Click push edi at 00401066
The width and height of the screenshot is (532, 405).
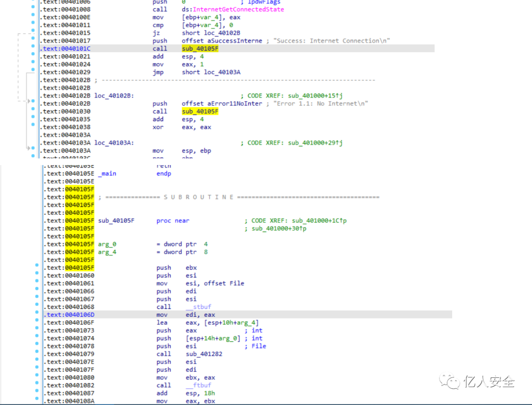pos(176,291)
